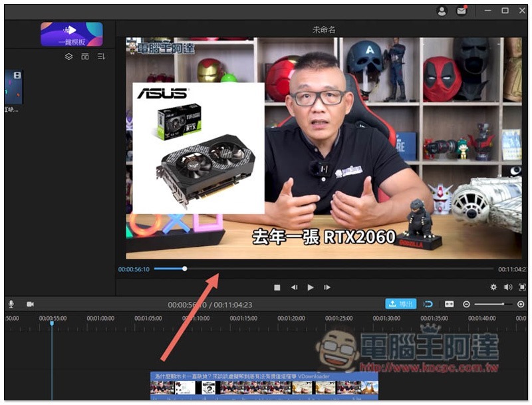Step forward one frame in preview
Image resolution: width=532 pixels, height=405 pixels.
(x=327, y=287)
